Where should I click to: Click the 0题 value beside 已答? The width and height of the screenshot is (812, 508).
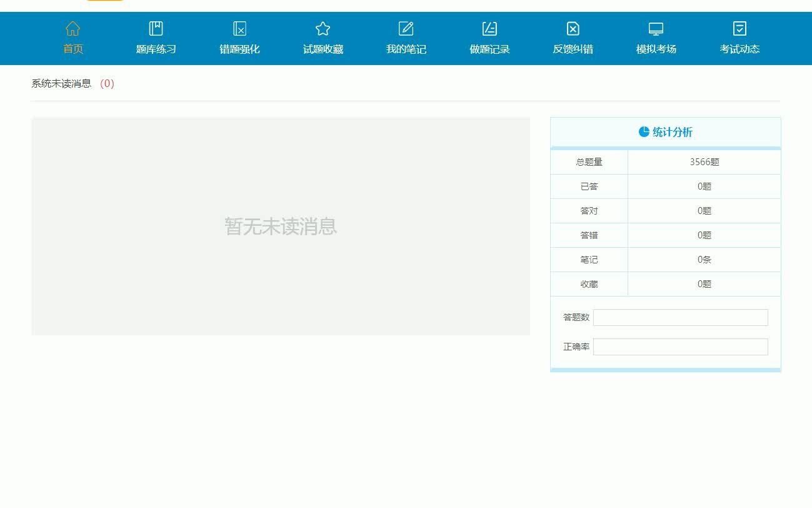click(704, 186)
